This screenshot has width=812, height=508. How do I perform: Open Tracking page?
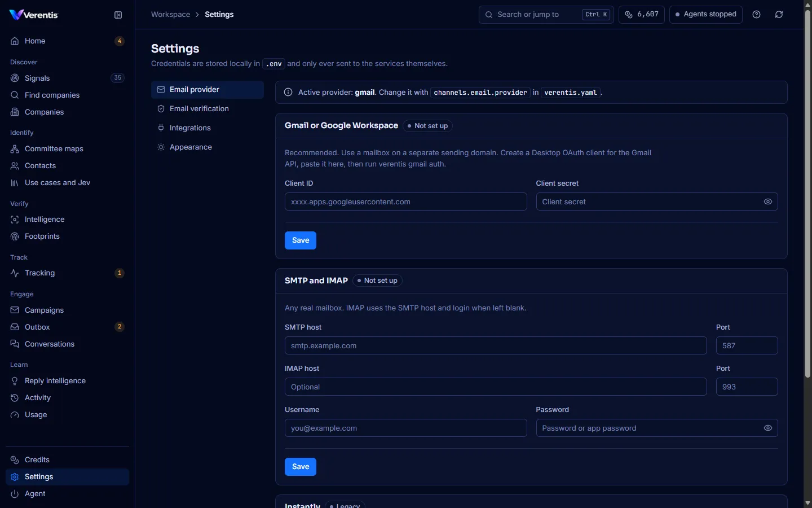coord(68,273)
